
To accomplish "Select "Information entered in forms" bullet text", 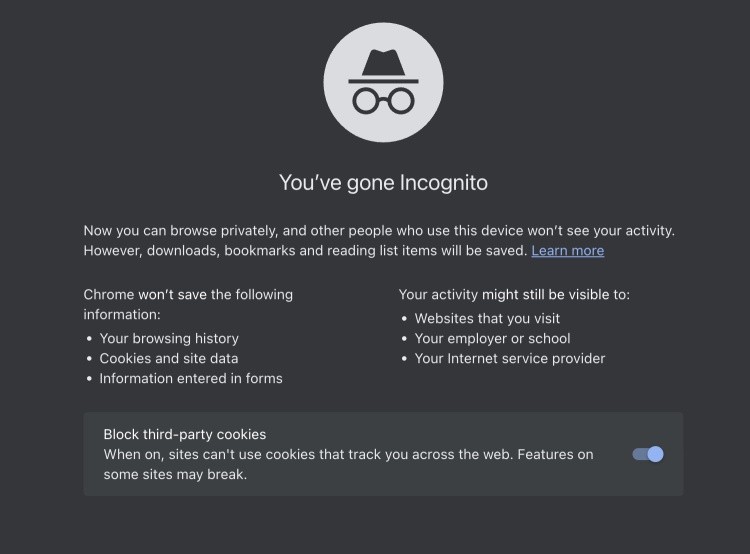I will 191,378.
